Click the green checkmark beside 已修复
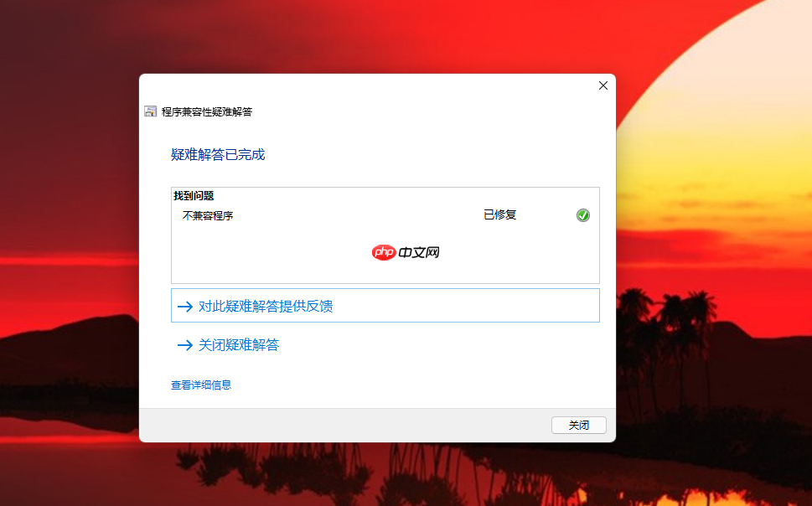 point(583,215)
